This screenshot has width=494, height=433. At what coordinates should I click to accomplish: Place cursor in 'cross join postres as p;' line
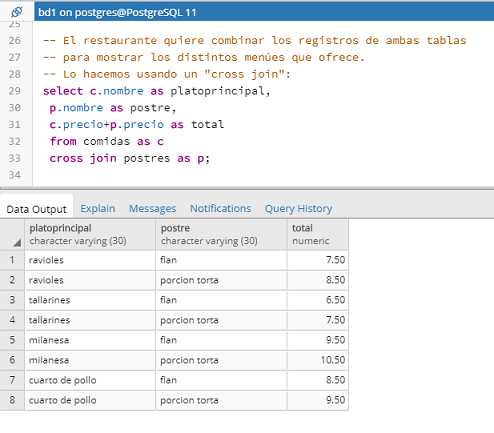click(x=130, y=158)
